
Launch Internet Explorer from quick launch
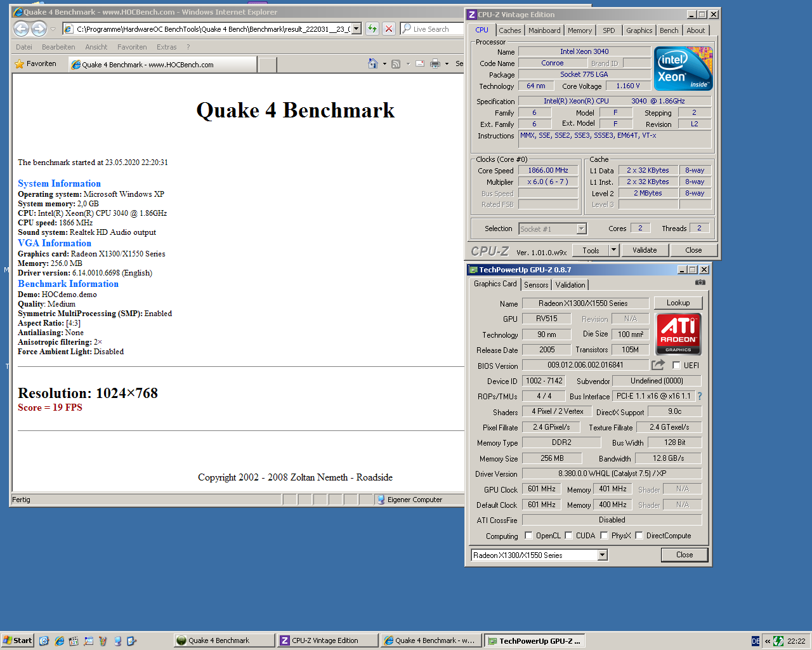[x=59, y=641]
